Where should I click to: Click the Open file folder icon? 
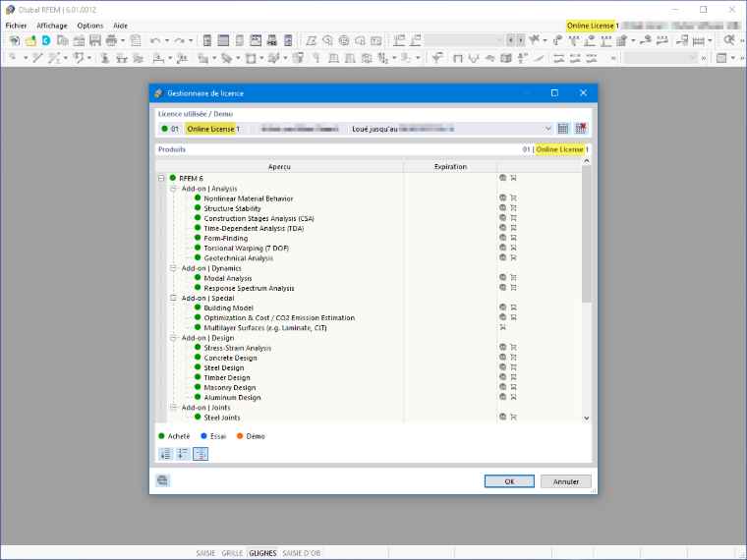(x=30, y=40)
